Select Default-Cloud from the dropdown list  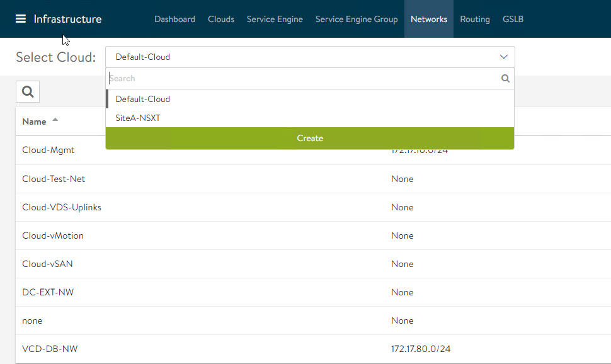click(x=143, y=99)
